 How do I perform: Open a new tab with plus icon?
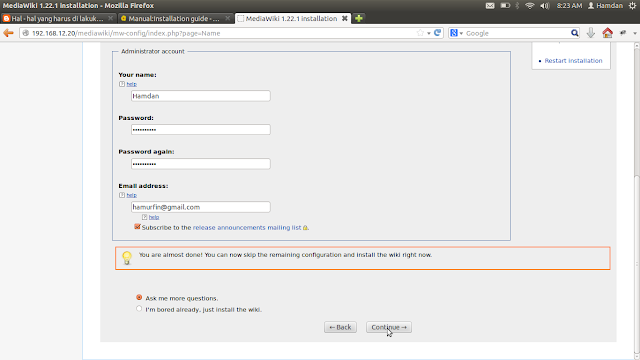click(359, 18)
